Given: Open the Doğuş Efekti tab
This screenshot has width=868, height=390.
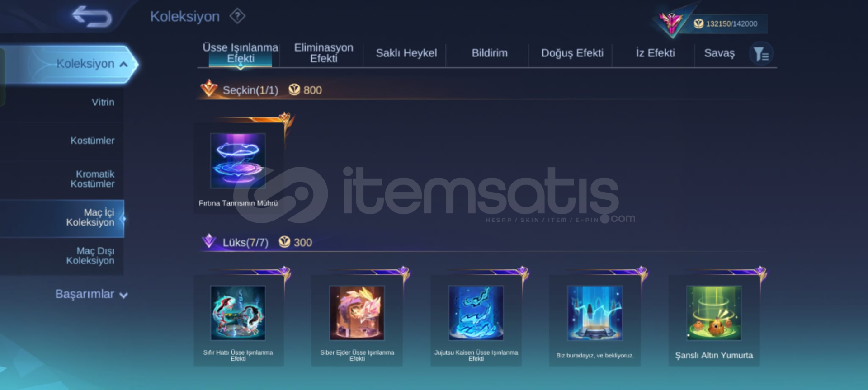Looking at the screenshot, I should 572,53.
